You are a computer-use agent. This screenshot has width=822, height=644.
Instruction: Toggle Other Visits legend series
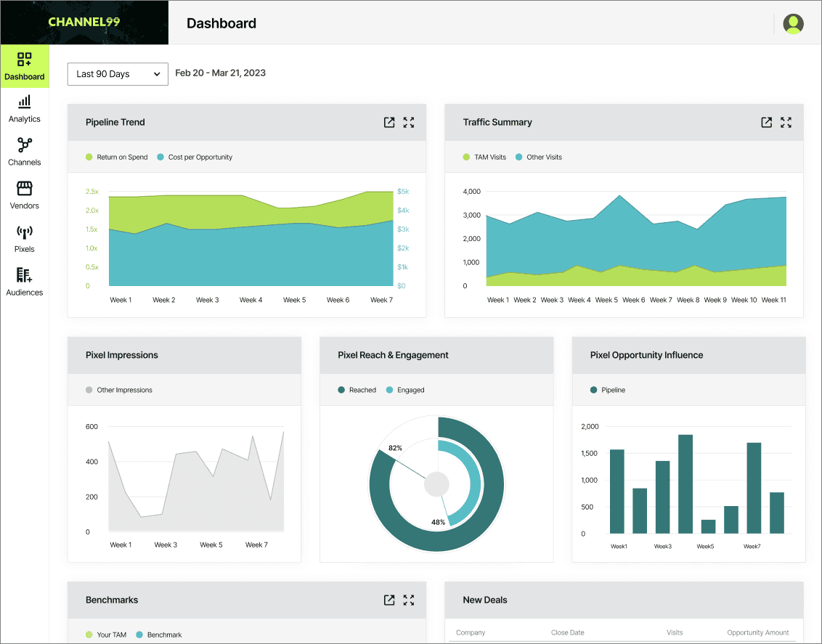pyautogui.click(x=538, y=158)
